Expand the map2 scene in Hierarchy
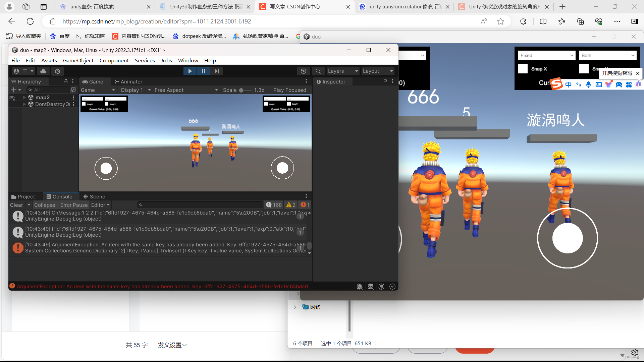The image size is (644, 362). coord(24,97)
